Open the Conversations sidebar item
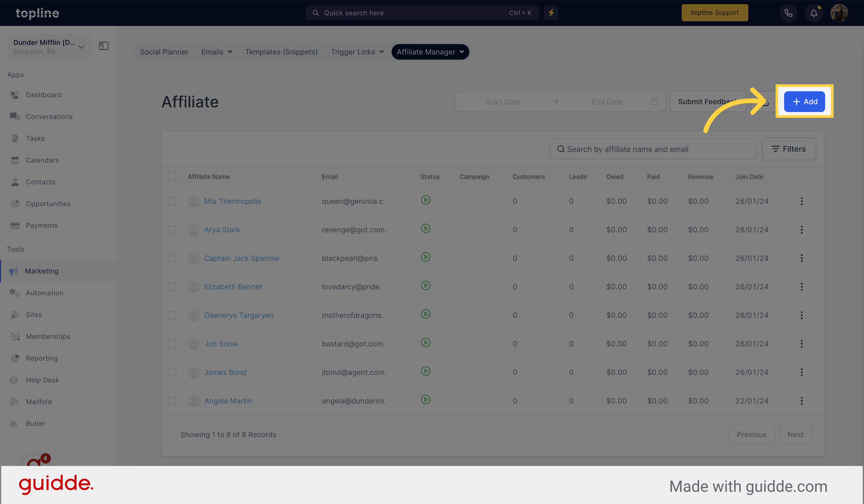 (41, 117)
